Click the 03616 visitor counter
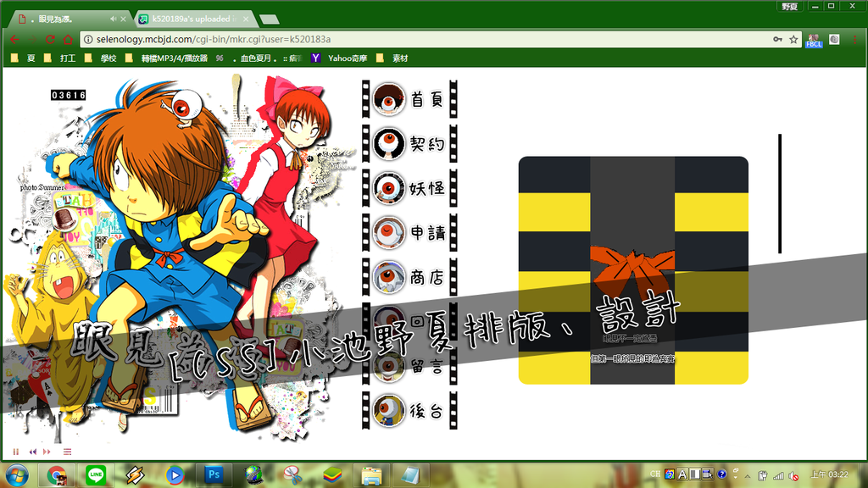The width and height of the screenshot is (868, 488). click(x=69, y=95)
